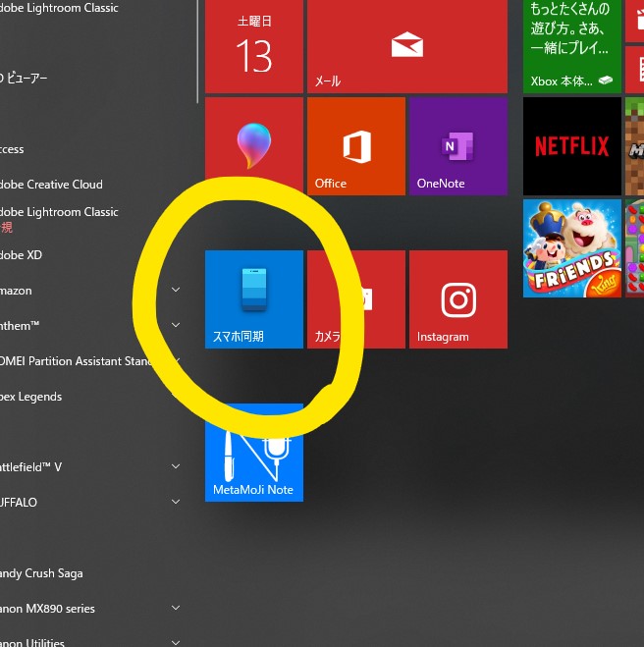Launch the Candy Crush Friends tile
Image resolution: width=644 pixels, height=647 pixels.
[x=571, y=247]
